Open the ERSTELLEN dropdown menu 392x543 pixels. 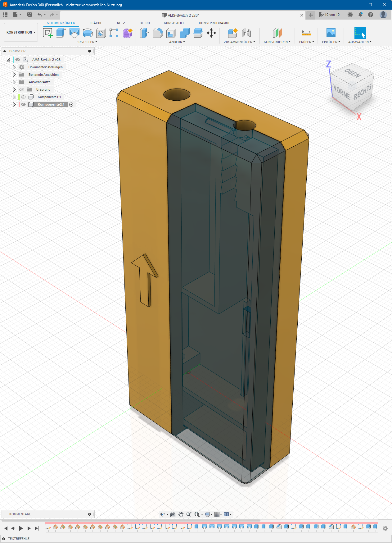point(87,42)
